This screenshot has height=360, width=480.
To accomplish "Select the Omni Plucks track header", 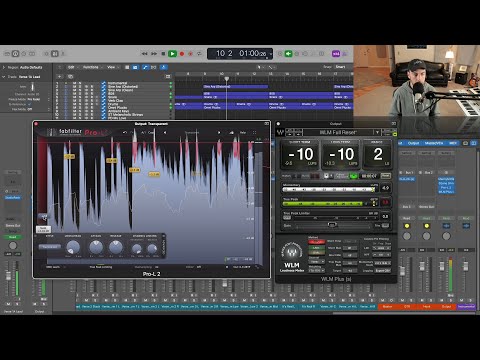I will (117, 108).
